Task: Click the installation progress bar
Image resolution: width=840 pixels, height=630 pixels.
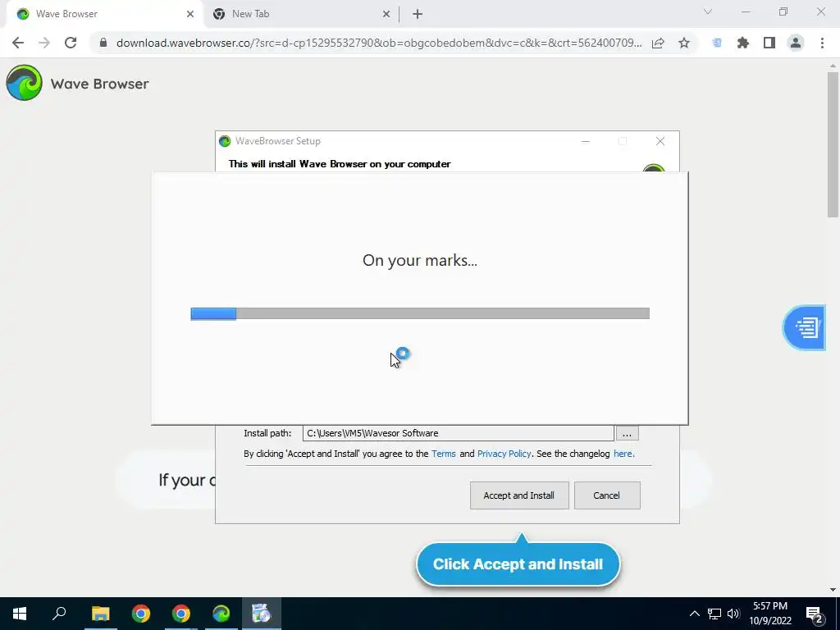Action: tap(420, 313)
